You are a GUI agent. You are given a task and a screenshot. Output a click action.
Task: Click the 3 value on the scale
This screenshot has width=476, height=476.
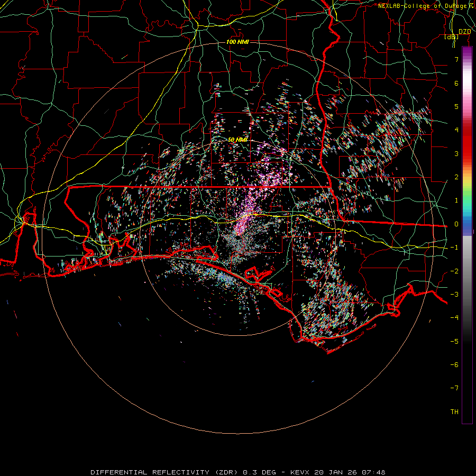(x=456, y=153)
